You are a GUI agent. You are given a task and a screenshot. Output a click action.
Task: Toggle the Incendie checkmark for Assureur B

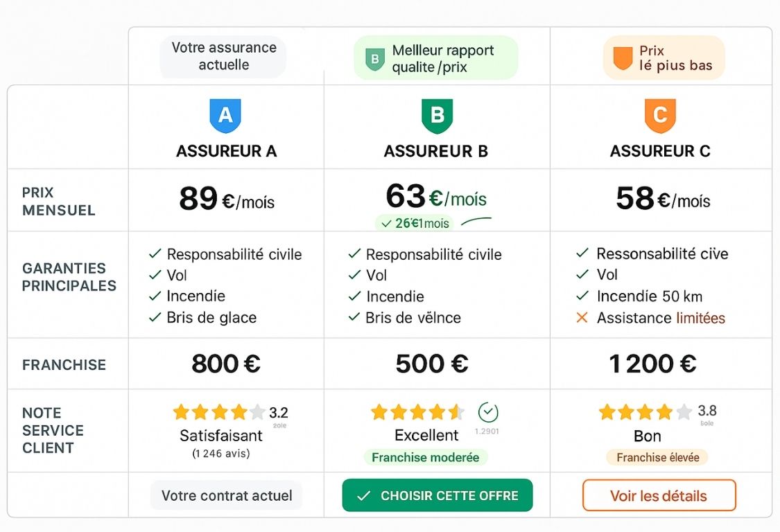coord(354,296)
